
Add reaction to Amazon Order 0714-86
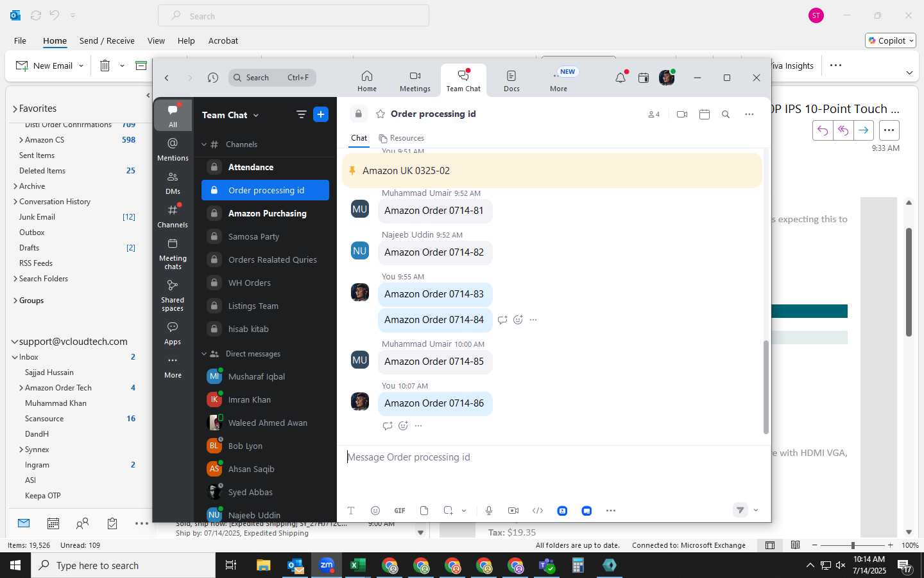click(403, 425)
